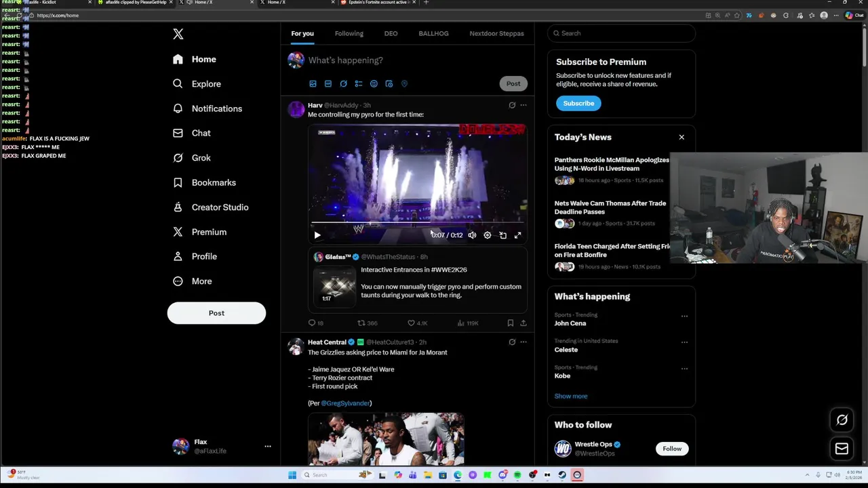Open More options on Heat Central post

(x=523, y=342)
